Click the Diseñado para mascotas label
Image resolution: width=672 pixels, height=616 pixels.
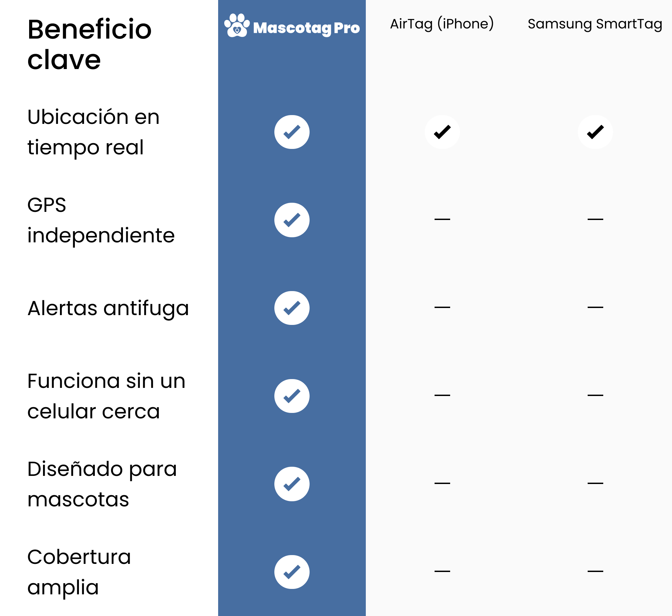click(102, 484)
